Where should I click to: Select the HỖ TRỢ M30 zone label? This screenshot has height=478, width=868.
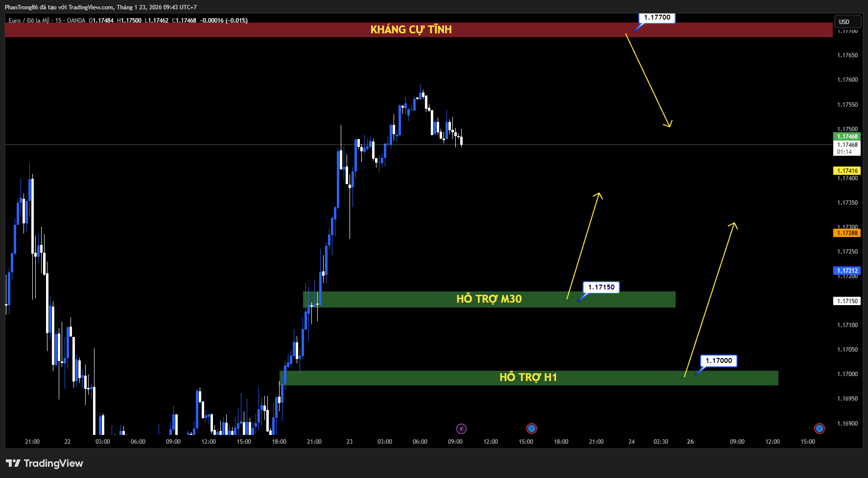[x=489, y=299]
